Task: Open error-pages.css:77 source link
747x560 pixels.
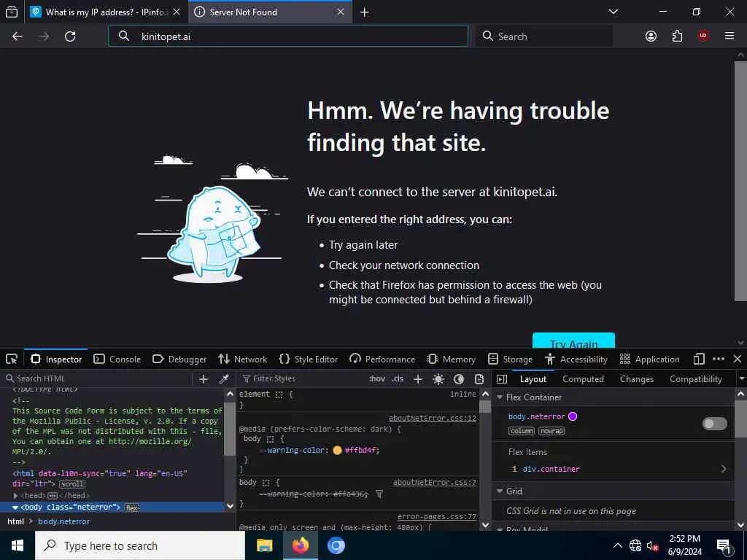Action: tap(437, 517)
